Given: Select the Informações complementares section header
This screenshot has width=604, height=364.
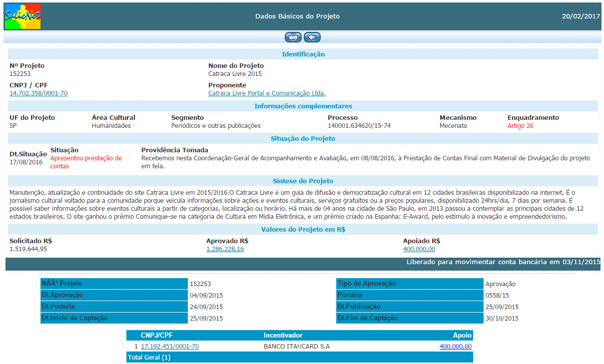Looking at the screenshot, I should [x=303, y=106].
